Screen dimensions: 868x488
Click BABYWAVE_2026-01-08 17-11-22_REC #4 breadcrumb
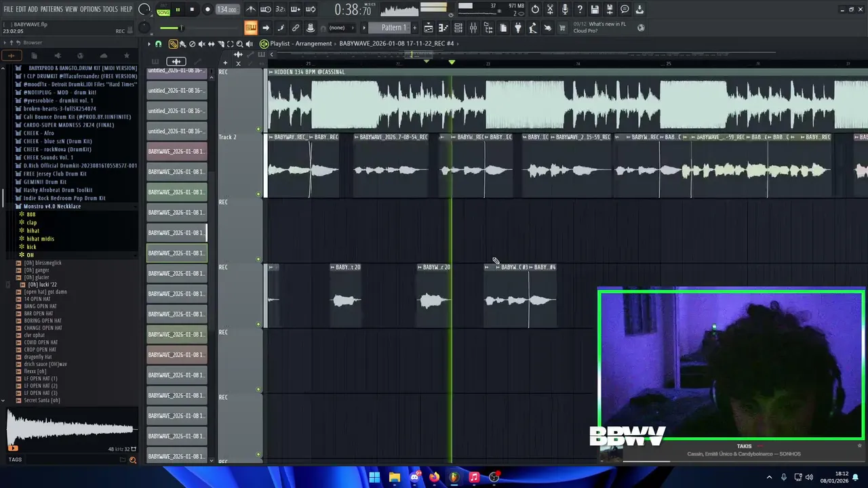click(x=396, y=43)
